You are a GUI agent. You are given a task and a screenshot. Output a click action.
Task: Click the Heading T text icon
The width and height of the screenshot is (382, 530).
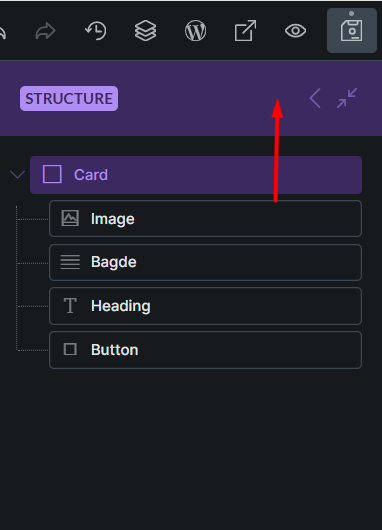pos(70,306)
